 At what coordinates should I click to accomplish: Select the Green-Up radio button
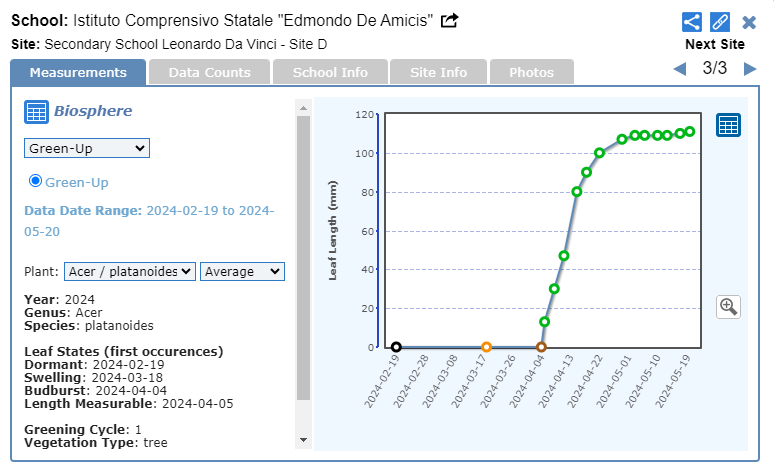click(x=36, y=181)
